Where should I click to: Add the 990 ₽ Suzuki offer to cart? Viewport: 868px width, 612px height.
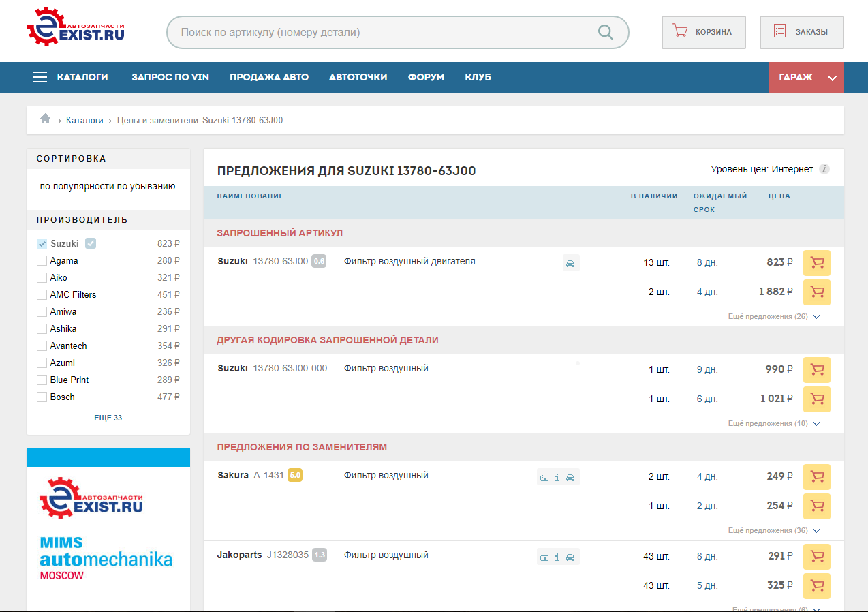click(816, 370)
